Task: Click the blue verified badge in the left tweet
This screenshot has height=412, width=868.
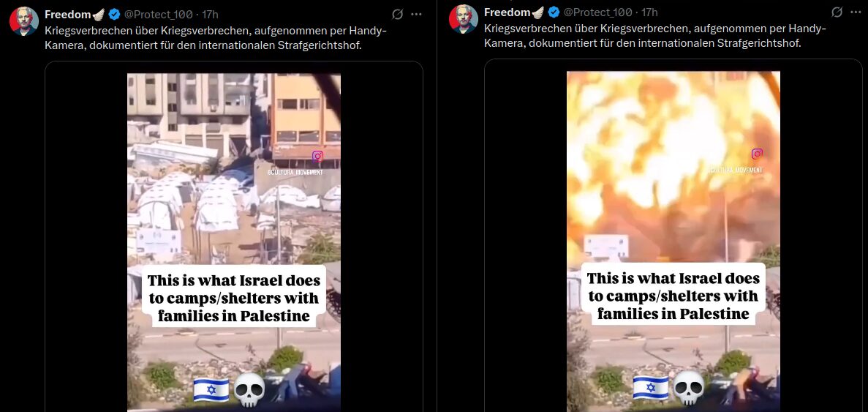Action: [114, 15]
